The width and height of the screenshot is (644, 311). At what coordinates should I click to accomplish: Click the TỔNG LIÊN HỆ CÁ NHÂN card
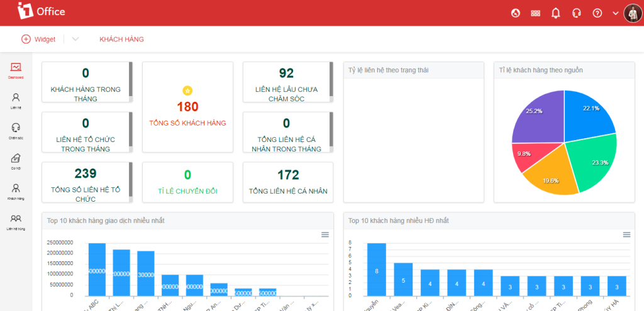[288, 182]
